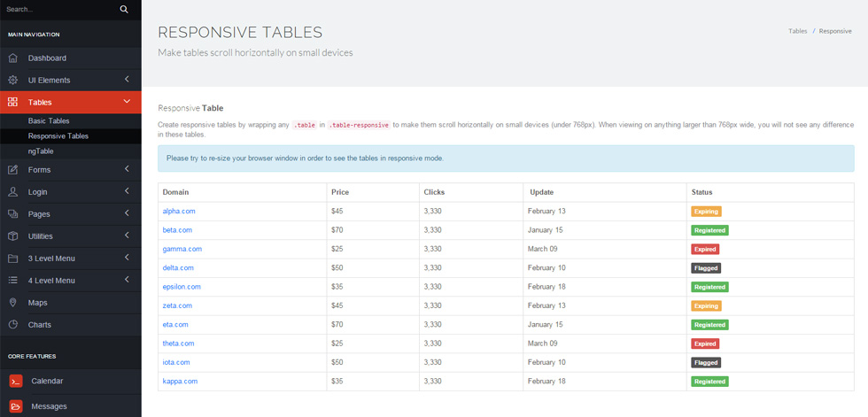The image size is (868, 417).
Task: Open the Messages core feature
Action: (x=71, y=406)
